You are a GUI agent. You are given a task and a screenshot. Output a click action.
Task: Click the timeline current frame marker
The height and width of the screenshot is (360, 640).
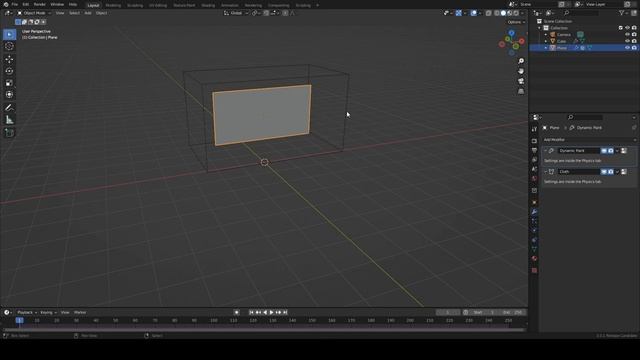19,320
